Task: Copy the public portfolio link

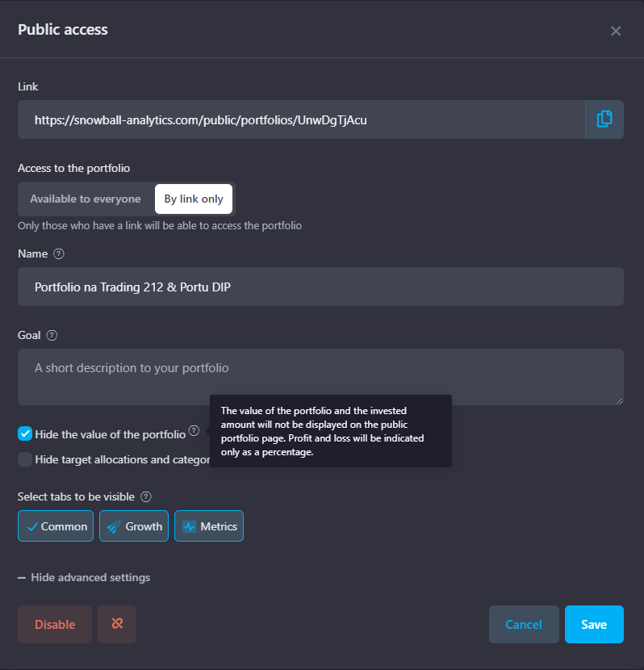Action: tap(604, 119)
